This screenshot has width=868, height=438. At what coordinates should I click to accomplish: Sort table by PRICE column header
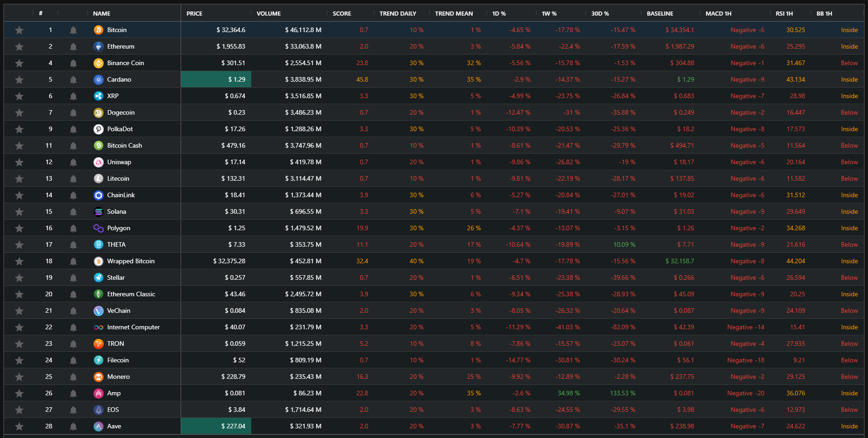(x=194, y=13)
